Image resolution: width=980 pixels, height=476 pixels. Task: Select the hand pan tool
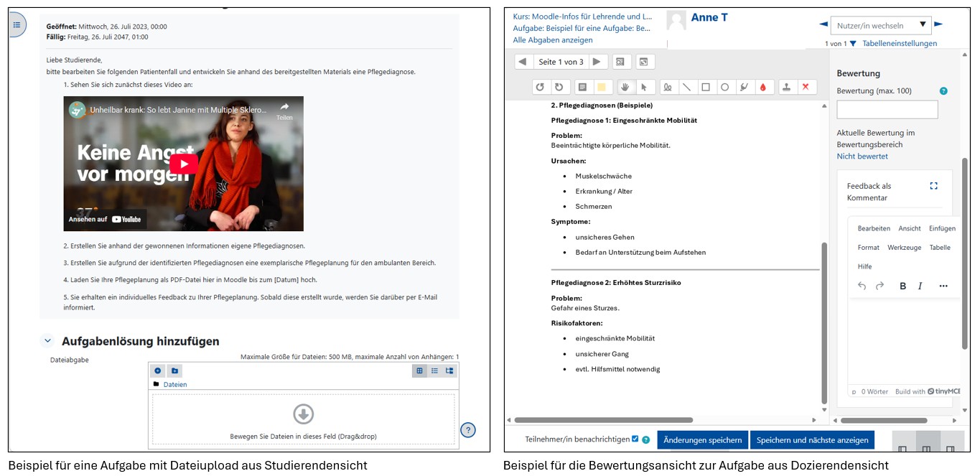625,86
